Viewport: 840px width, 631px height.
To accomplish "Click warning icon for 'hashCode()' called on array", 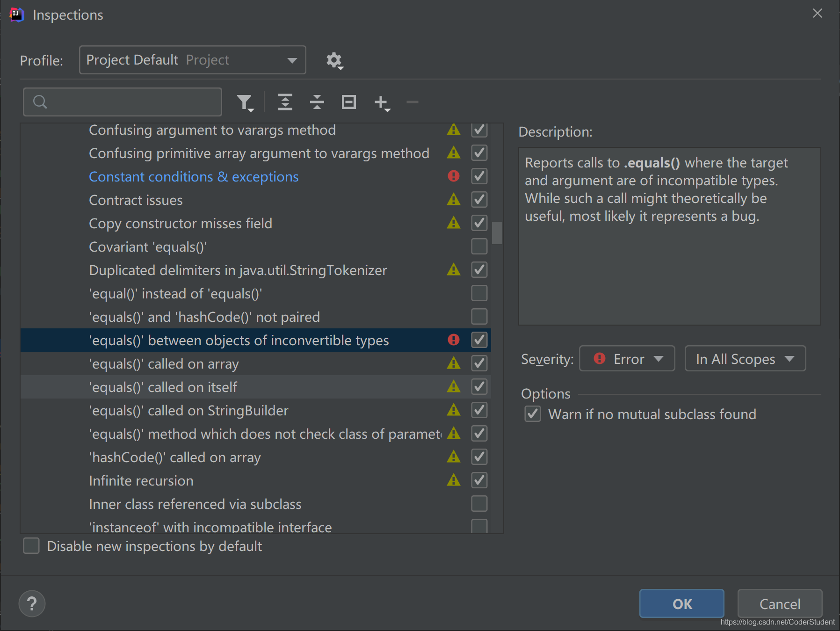I will pyautogui.click(x=454, y=457).
